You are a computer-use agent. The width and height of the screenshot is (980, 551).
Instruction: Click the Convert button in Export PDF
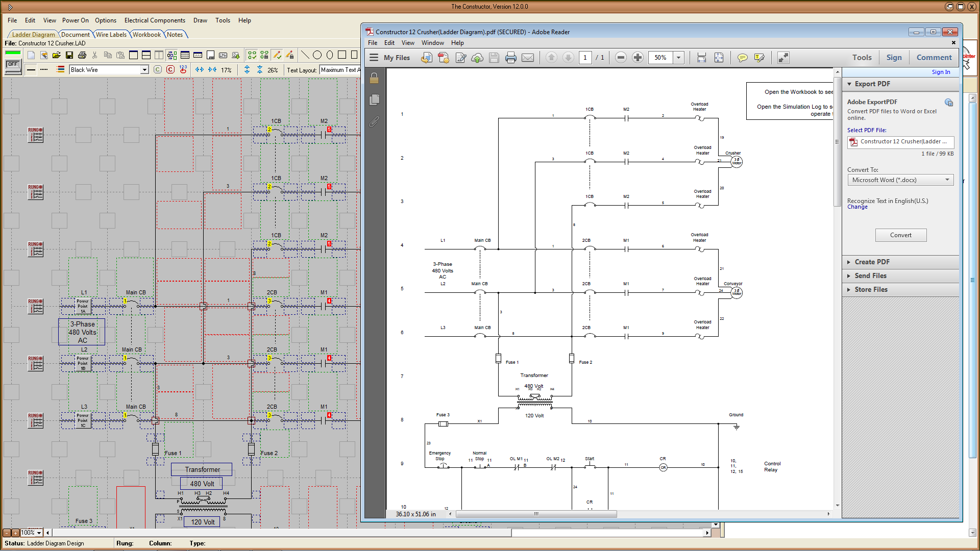(900, 235)
